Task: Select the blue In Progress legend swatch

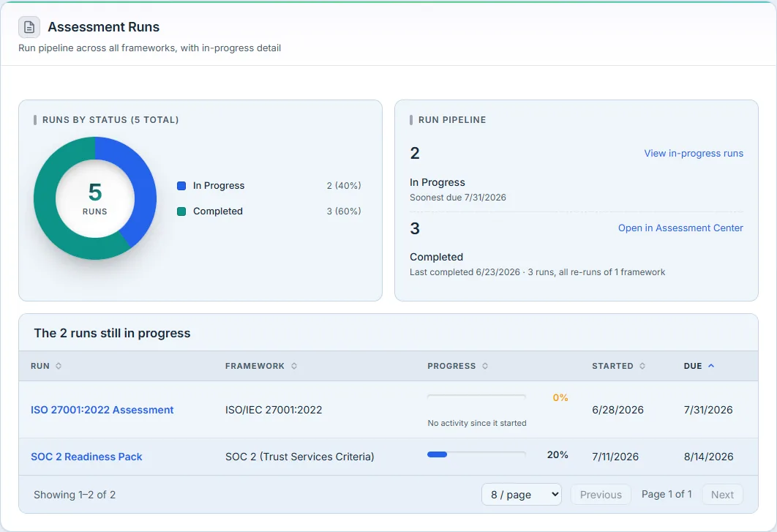Action: point(181,185)
